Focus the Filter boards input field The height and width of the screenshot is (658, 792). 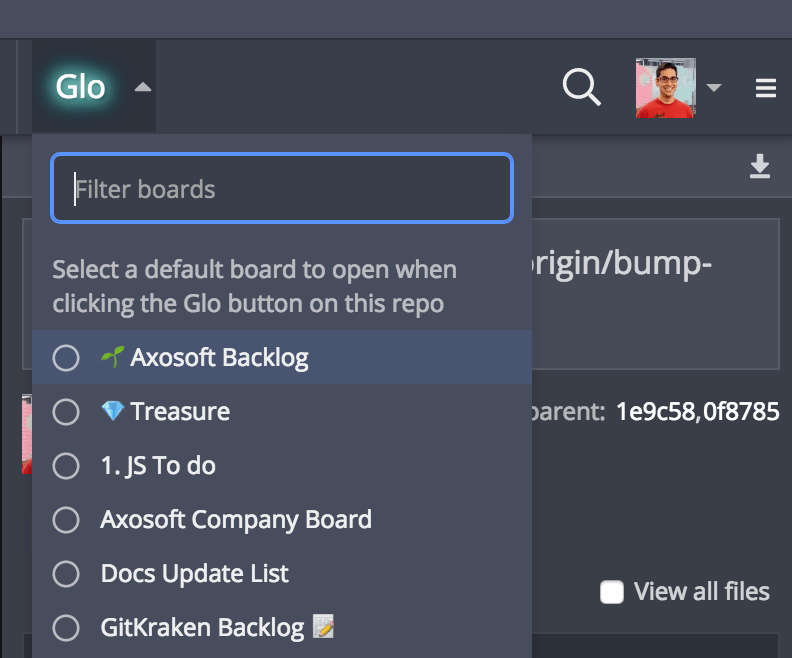[x=282, y=188]
